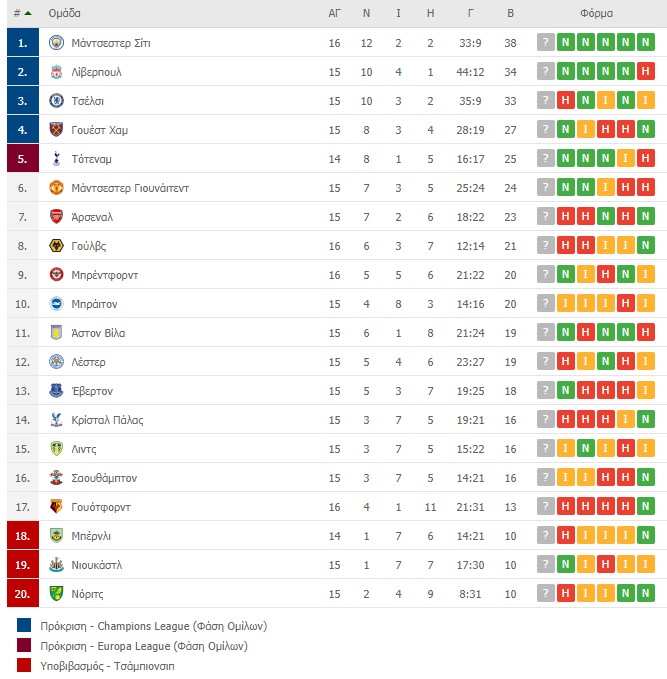Screen dimensions: 667x679
Task: Click the Manchester City club crest
Action: (56, 43)
